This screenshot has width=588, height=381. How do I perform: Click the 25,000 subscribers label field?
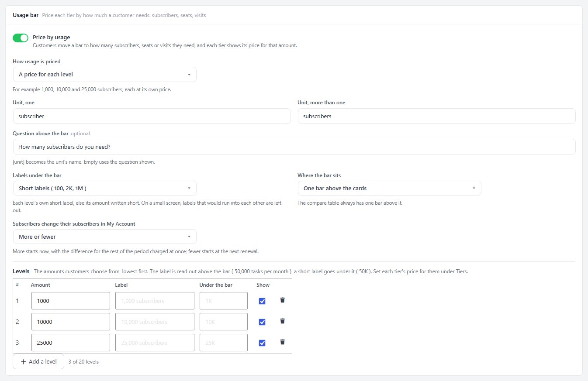point(155,343)
